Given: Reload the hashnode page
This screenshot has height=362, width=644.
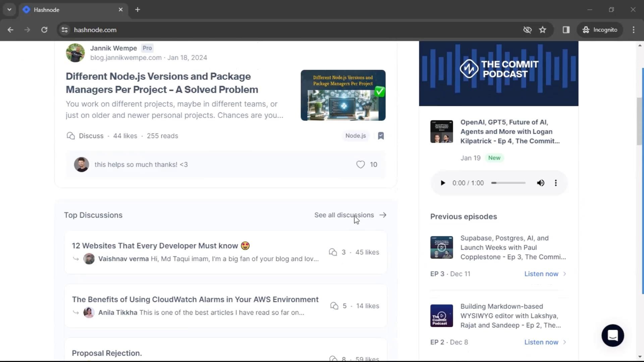Looking at the screenshot, I should (44, 30).
